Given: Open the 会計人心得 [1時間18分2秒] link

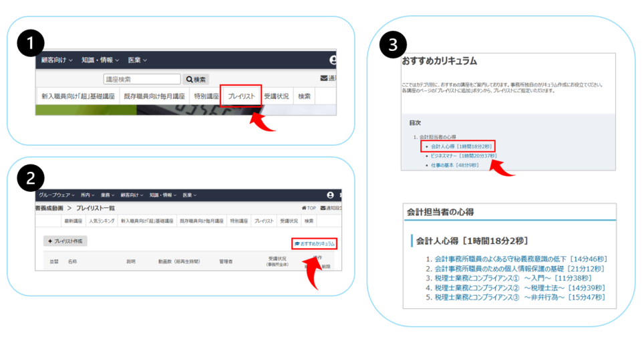Looking at the screenshot, I should 460,146.
